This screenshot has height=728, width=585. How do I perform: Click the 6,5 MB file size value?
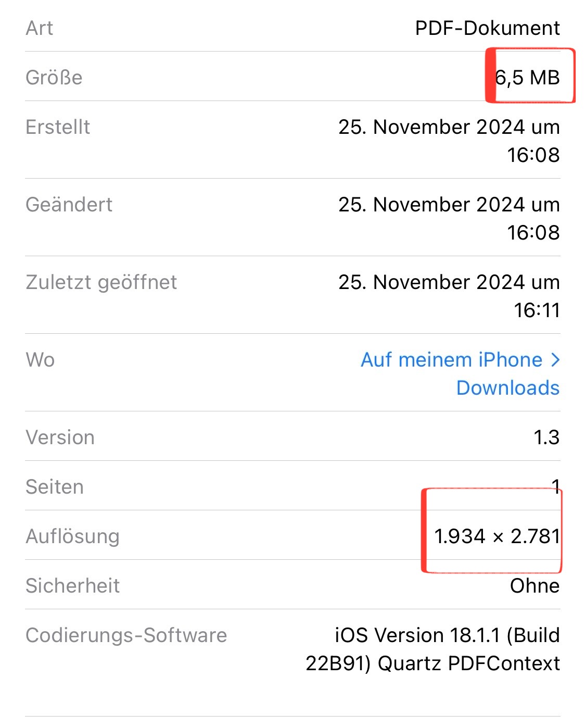[527, 78]
